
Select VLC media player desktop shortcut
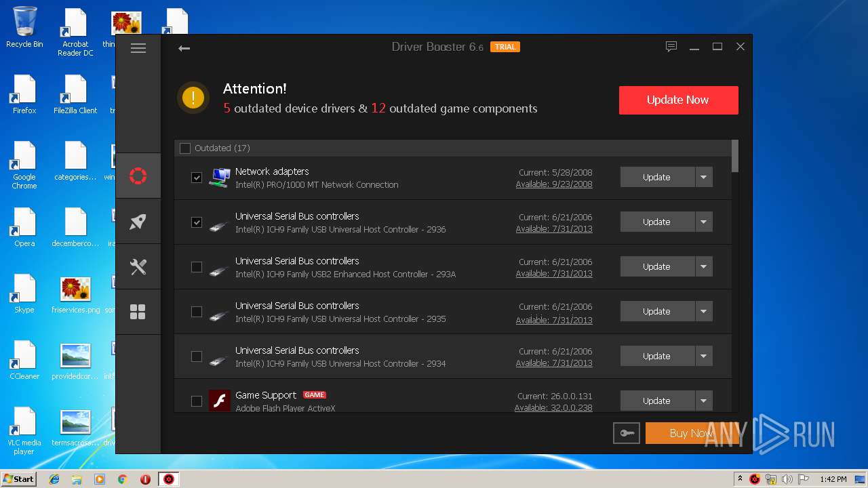(24, 431)
